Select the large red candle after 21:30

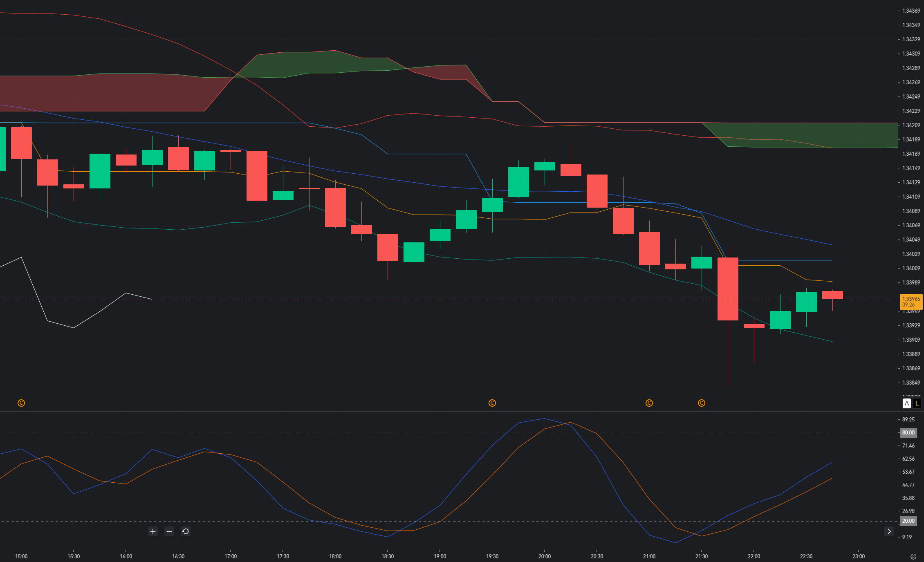click(x=728, y=289)
